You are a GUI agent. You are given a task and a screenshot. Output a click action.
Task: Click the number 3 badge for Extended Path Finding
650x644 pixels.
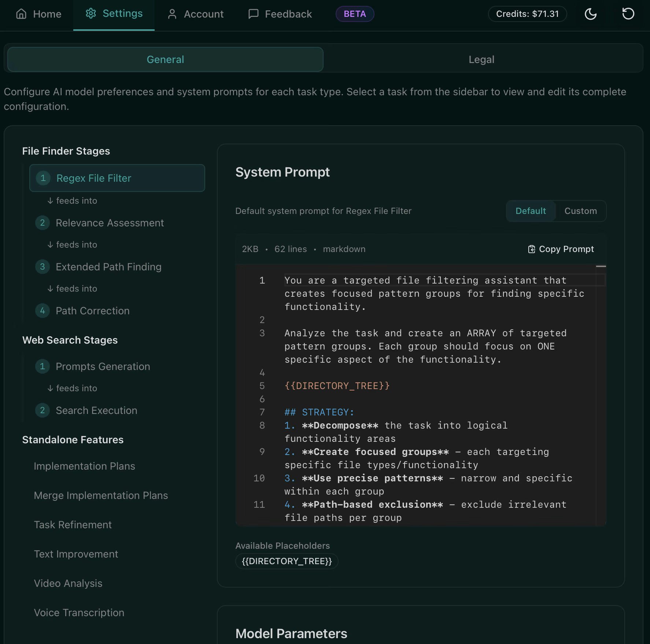[x=43, y=267]
